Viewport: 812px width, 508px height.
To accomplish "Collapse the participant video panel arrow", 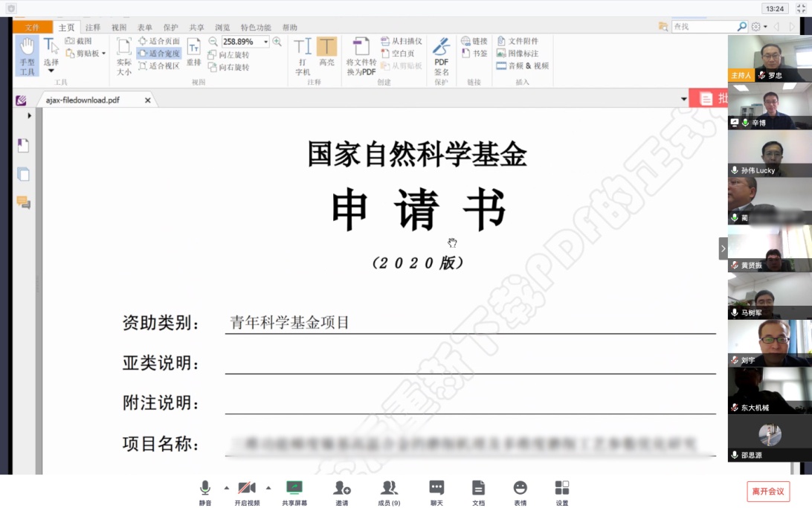I will [723, 248].
